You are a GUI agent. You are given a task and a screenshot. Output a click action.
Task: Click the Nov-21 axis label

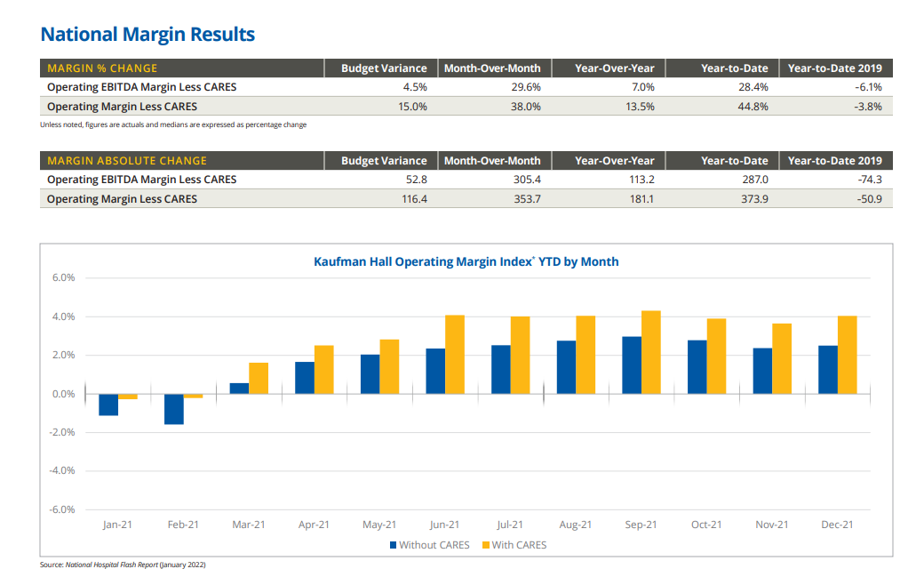[x=771, y=525]
